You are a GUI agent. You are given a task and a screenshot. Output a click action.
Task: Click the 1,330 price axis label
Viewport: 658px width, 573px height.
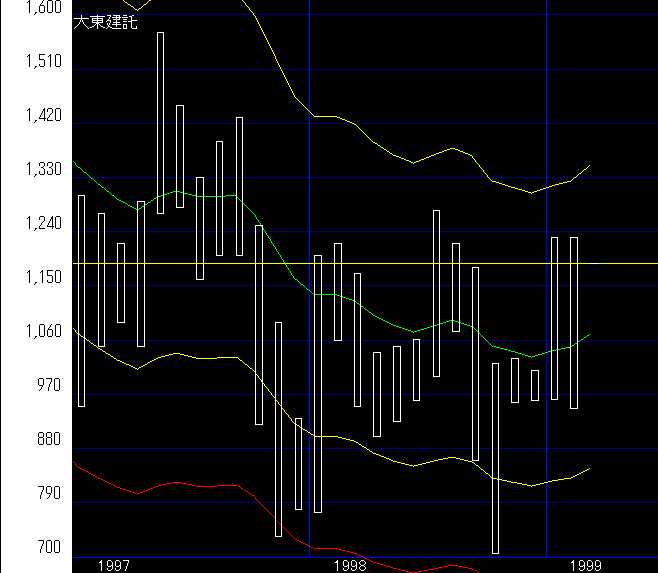[44, 170]
